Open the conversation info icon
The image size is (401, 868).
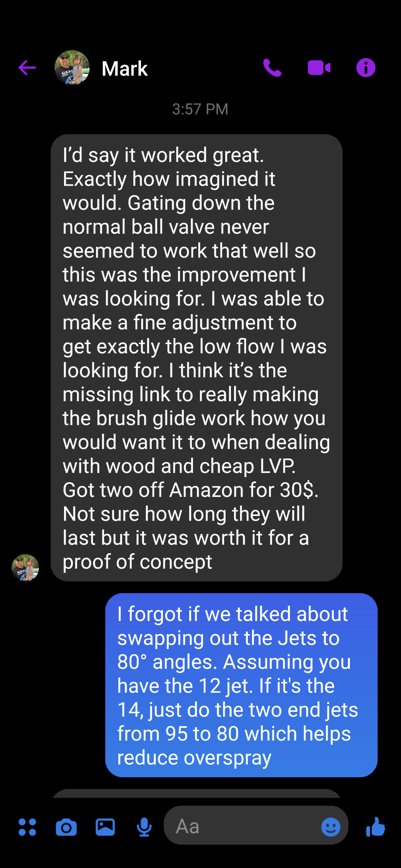click(x=366, y=67)
